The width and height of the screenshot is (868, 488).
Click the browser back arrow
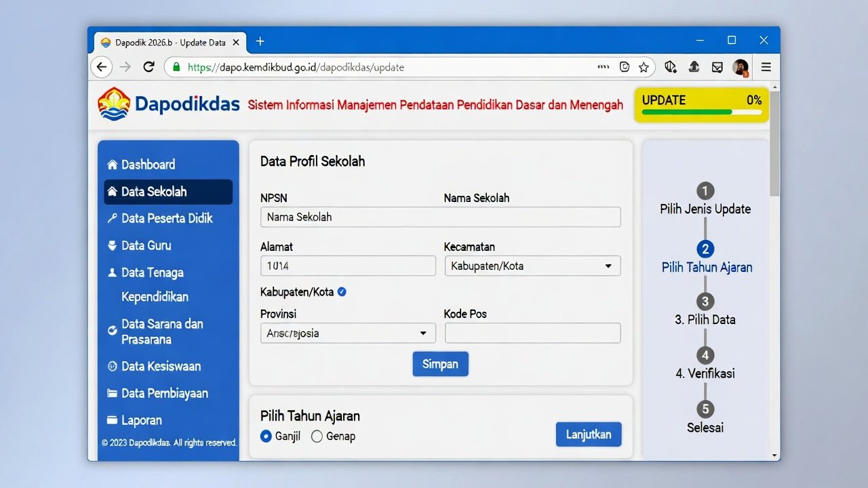click(102, 66)
